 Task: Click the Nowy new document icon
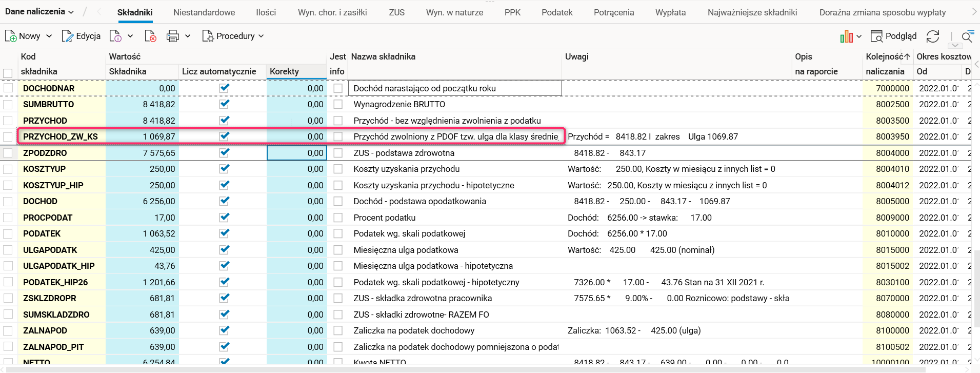click(x=11, y=36)
